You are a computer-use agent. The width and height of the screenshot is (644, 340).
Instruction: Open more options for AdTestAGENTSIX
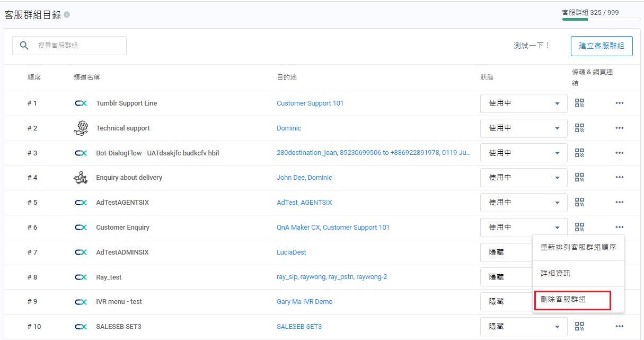point(619,202)
